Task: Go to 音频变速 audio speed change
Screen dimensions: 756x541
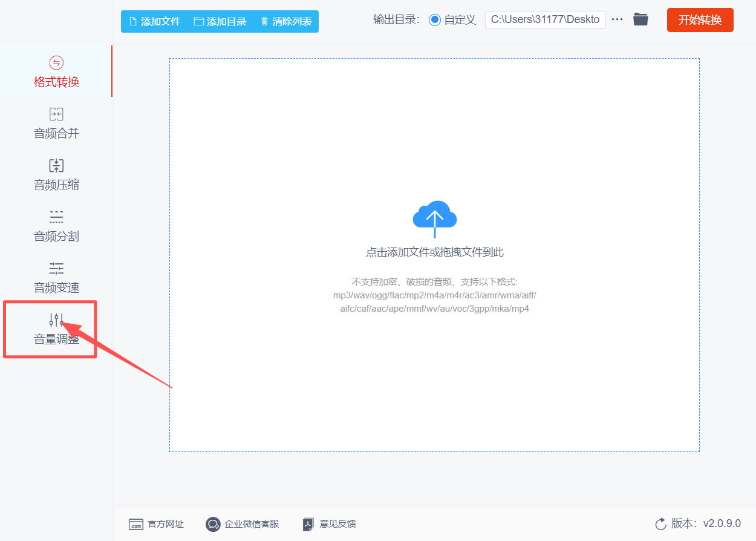Action: coord(56,278)
